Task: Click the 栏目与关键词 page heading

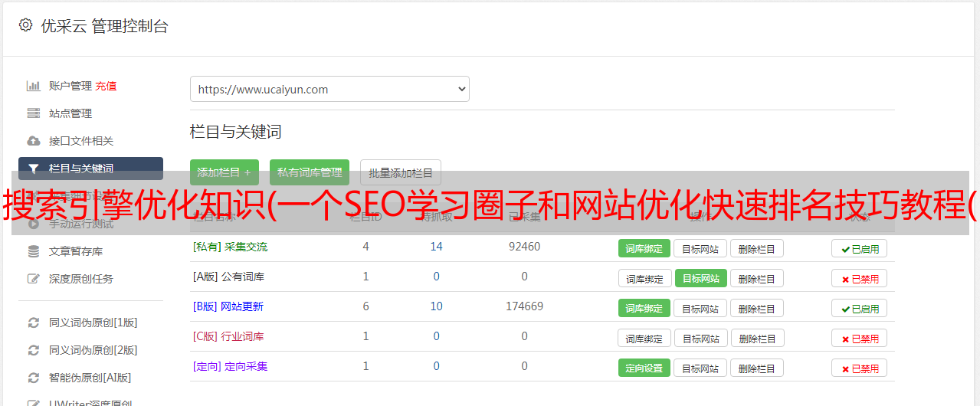Action: point(236,132)
